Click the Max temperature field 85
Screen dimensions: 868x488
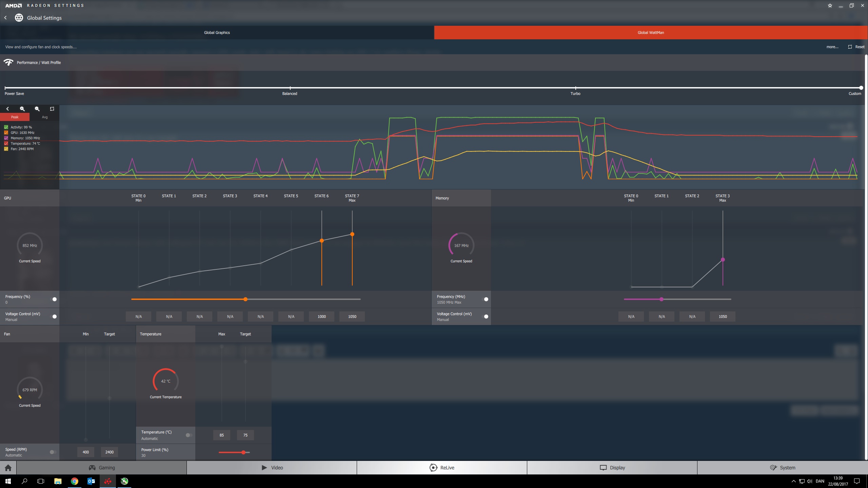[222, 435]
